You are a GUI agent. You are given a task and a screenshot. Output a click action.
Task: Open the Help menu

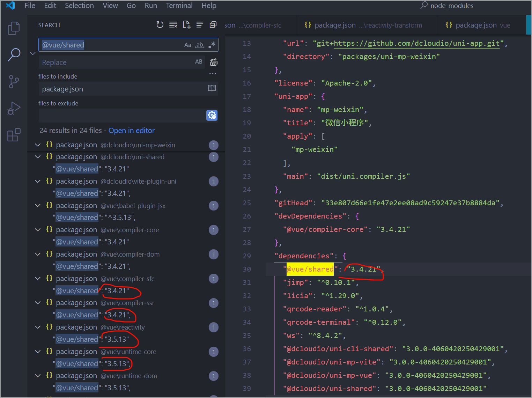tap(209, 6)
